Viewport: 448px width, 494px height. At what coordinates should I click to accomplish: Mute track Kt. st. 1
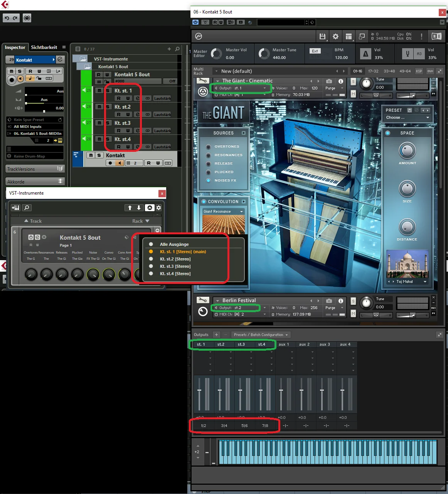click(99, 91)
